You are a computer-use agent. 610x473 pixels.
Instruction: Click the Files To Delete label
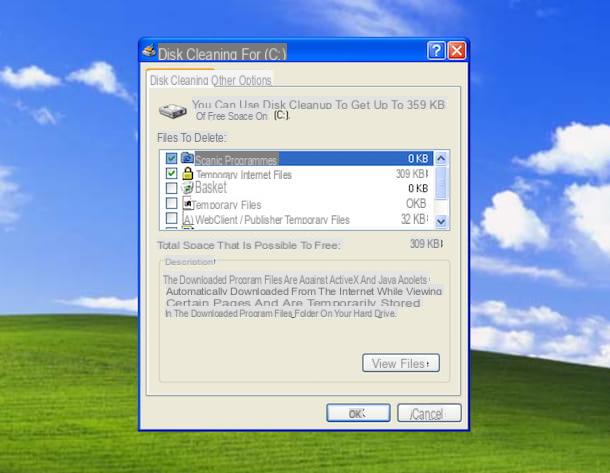191,138
